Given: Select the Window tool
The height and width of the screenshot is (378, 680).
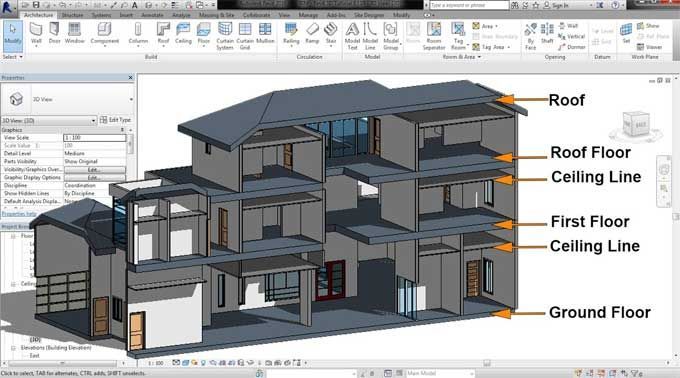Looking at the screenshot, I should tap(75, 34).
